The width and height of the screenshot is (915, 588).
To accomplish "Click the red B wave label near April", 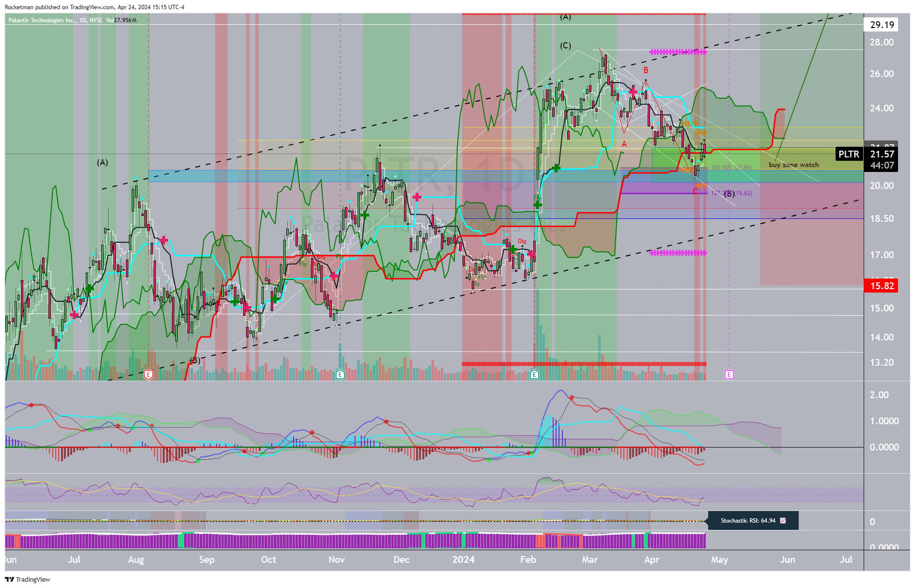I will click(646, 70).
